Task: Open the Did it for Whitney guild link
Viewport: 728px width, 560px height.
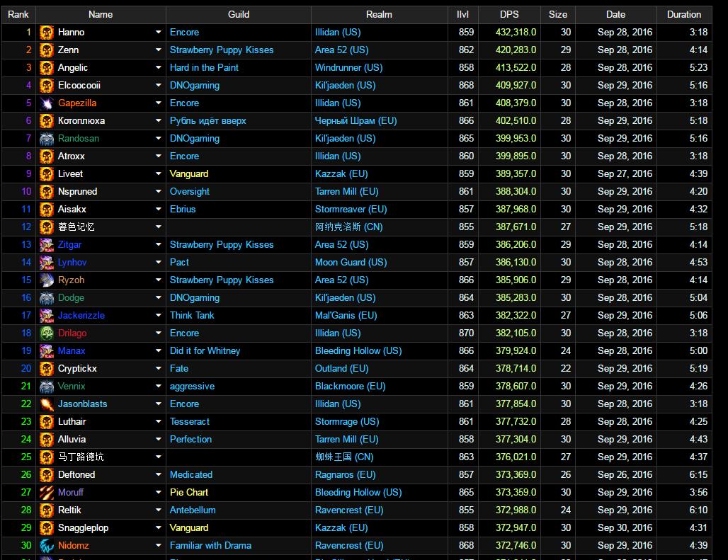Action: (x=205, y=350)
